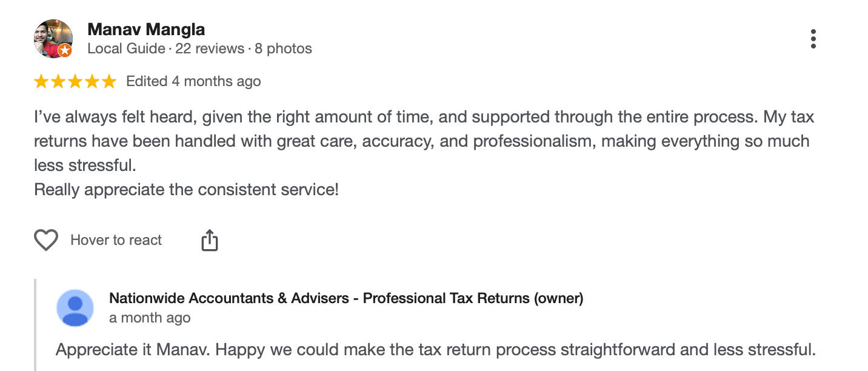Click the first yellow rating star

(41, 82)
